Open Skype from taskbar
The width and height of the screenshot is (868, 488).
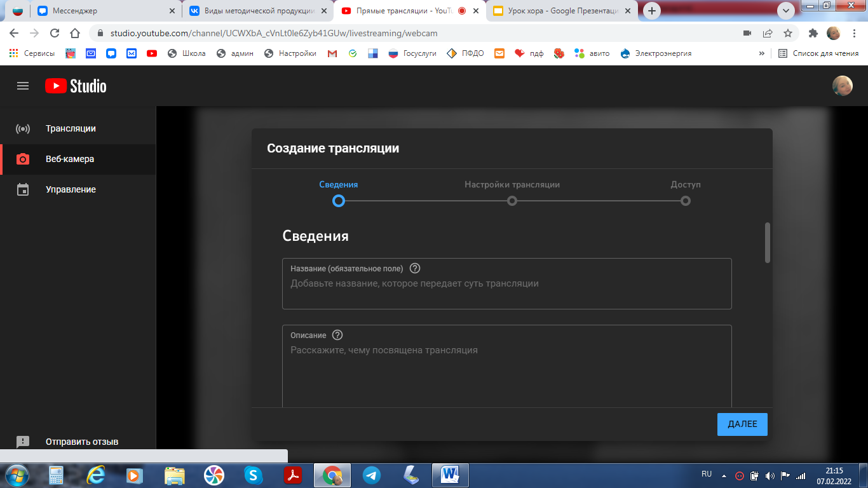[x=253, y=475]
